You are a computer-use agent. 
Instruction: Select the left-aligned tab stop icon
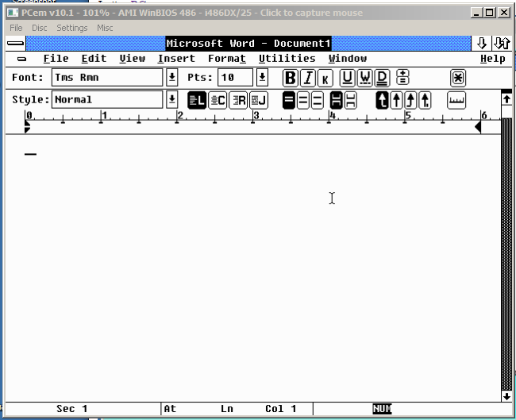click(382, 100)
